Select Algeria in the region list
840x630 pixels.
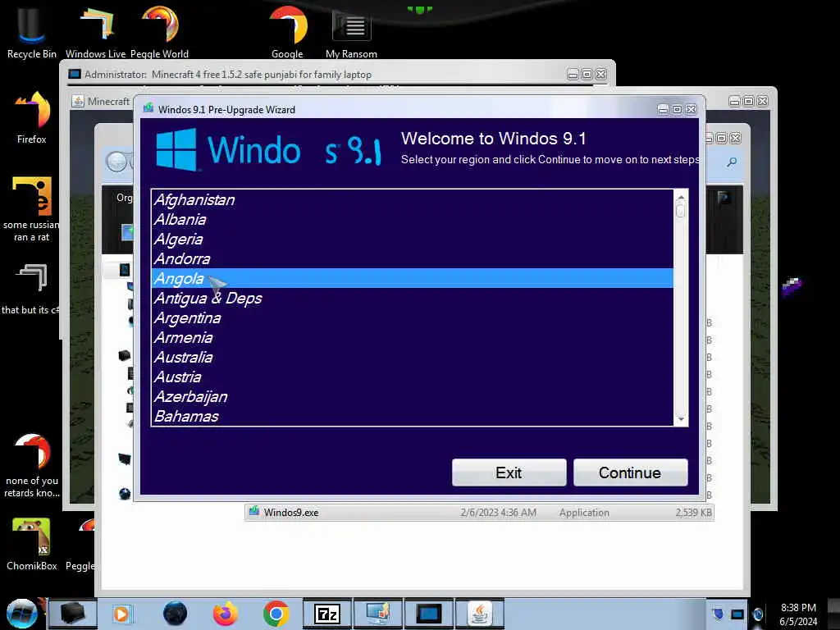pyautogui.click(x=412, y=240)
